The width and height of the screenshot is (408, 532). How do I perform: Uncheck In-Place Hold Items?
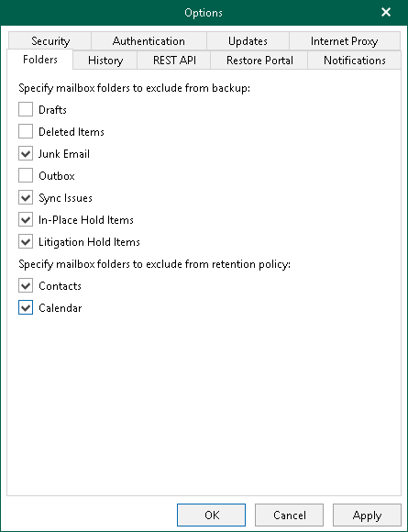26,220
